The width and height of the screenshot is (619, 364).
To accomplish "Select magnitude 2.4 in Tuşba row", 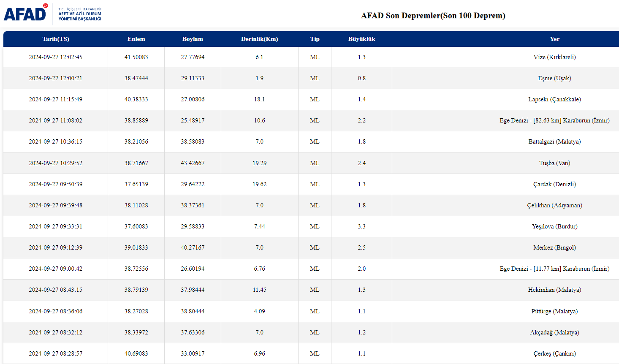I will pyautogui.click(x=362, y=163).
